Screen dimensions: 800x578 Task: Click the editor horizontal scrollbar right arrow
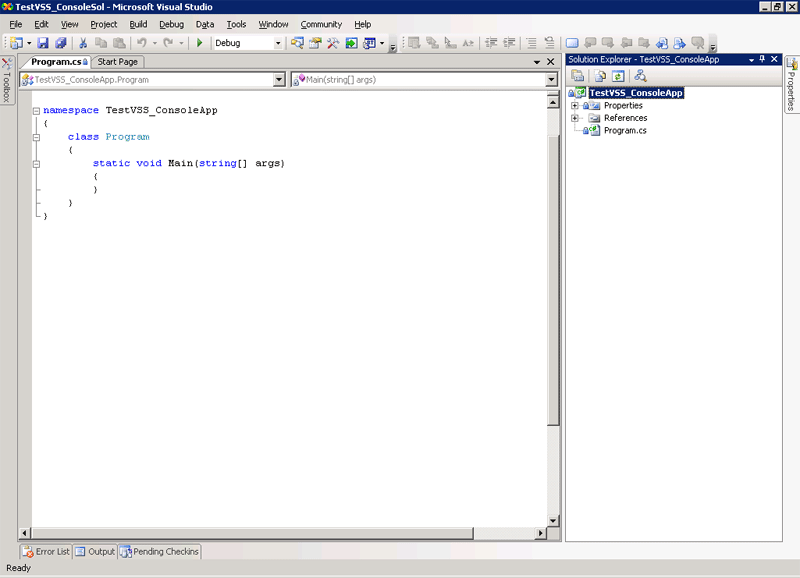(540, 533)
